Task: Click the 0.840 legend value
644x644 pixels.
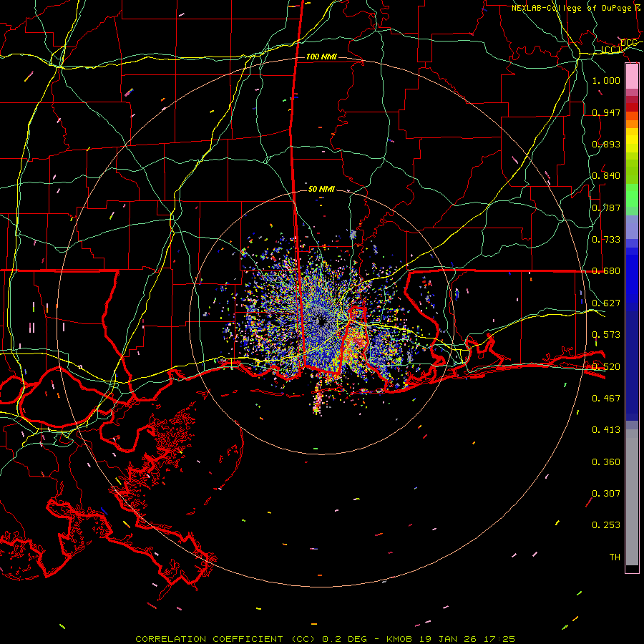Action: click(x=606, y=176)
